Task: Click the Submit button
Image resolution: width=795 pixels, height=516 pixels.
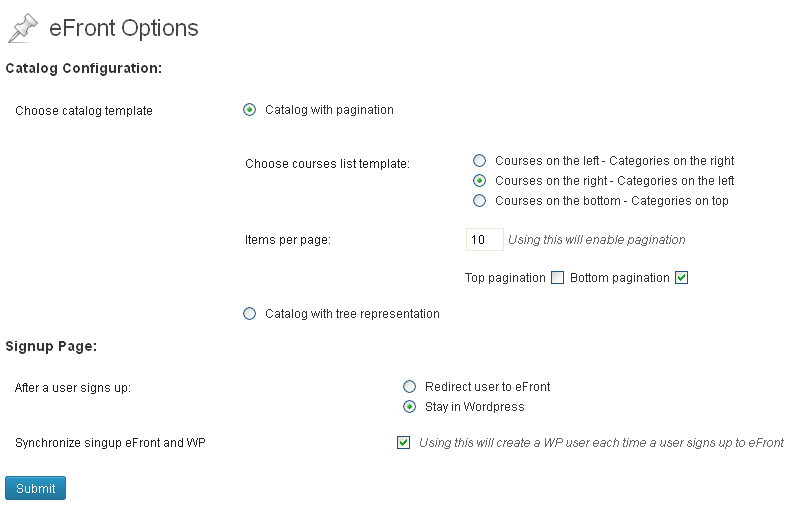Action: pos(35,488)
